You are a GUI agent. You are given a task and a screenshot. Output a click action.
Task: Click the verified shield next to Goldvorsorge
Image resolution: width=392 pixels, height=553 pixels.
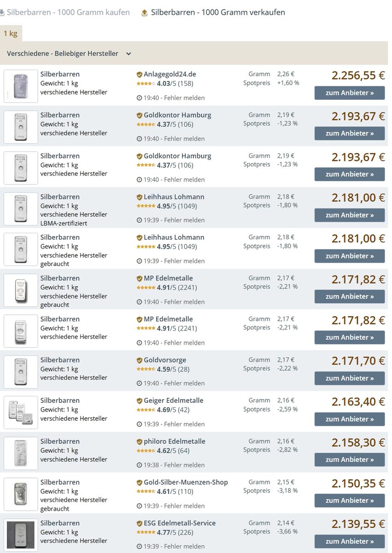click(140, 360)
